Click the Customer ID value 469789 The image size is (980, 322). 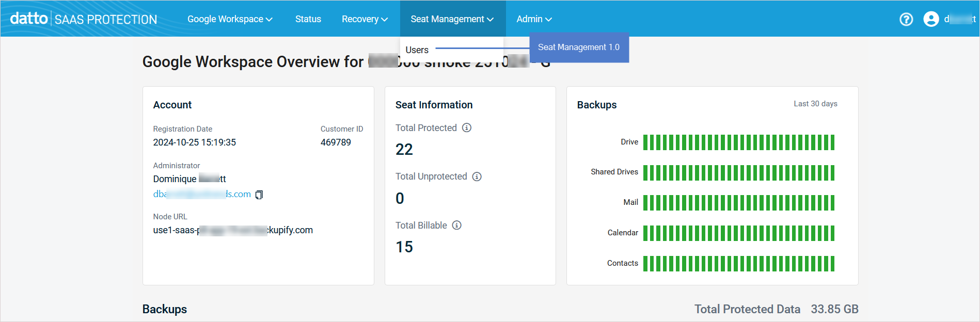(336, 142)
